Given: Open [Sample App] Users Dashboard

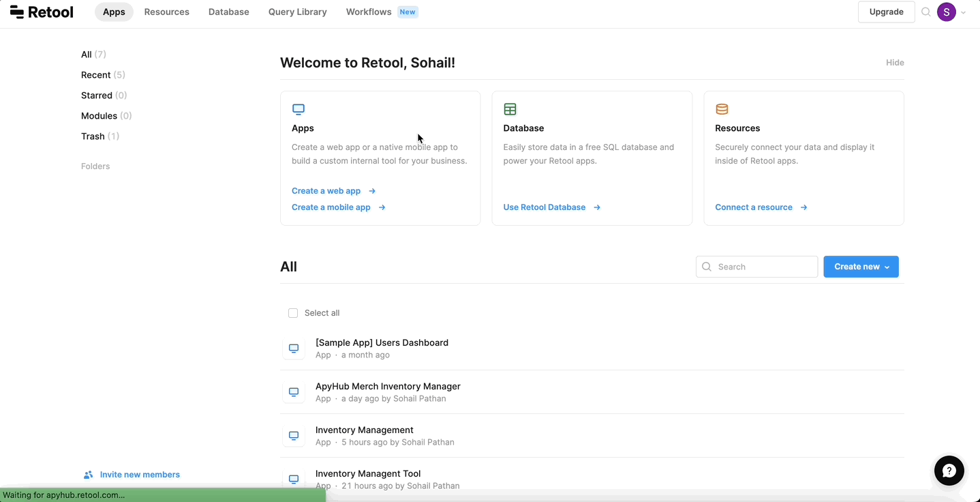Looking at the screenshot, I should (x=382, y=342).
